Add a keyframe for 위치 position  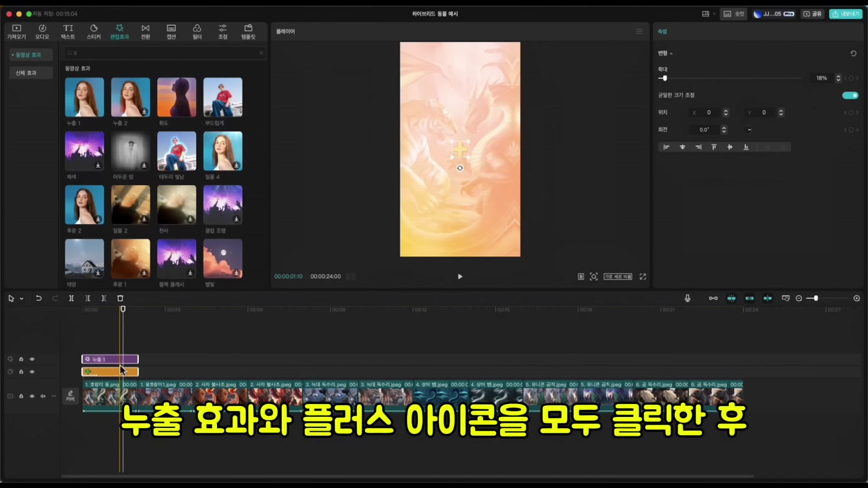coord(851,112)
